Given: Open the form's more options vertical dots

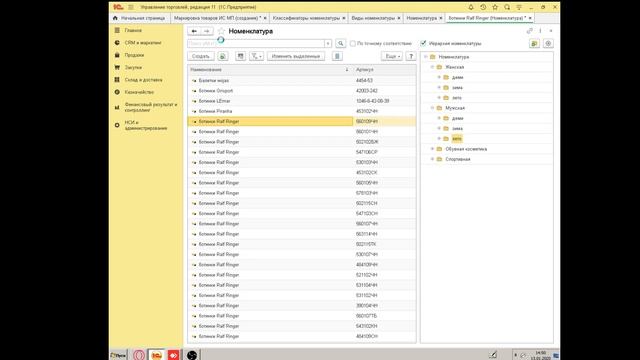Looking at the screenshot, I should (x=540, y=31).
